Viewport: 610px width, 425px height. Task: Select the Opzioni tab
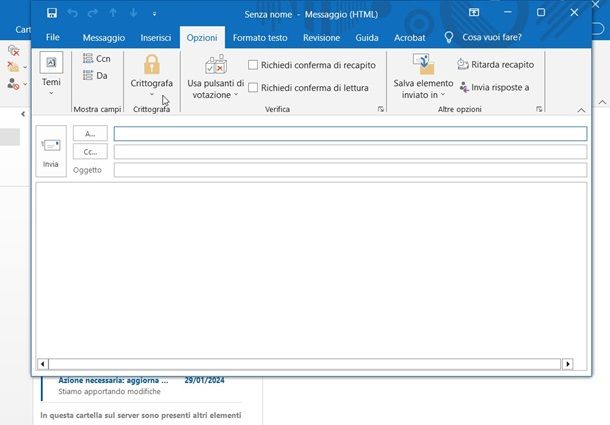click(202, 38)
